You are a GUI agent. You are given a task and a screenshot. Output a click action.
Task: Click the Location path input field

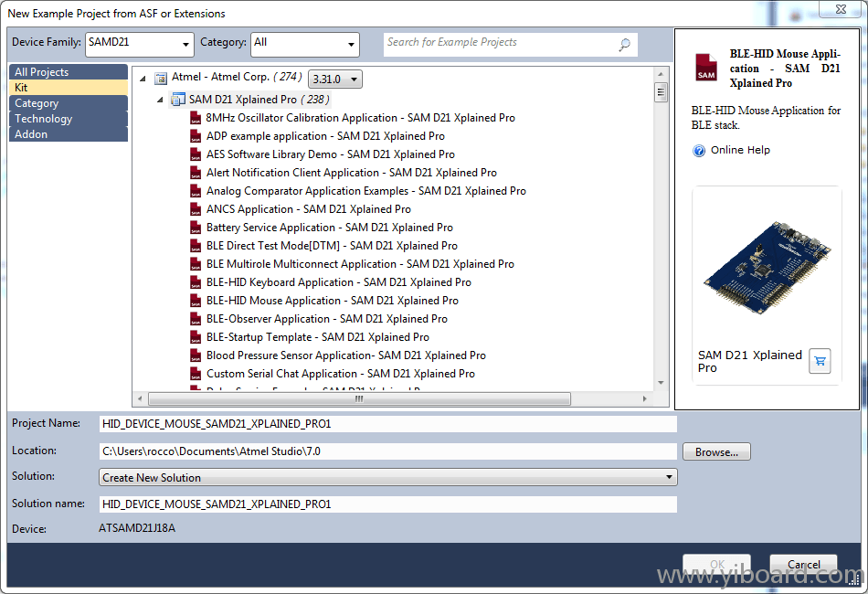pos(388,451)
